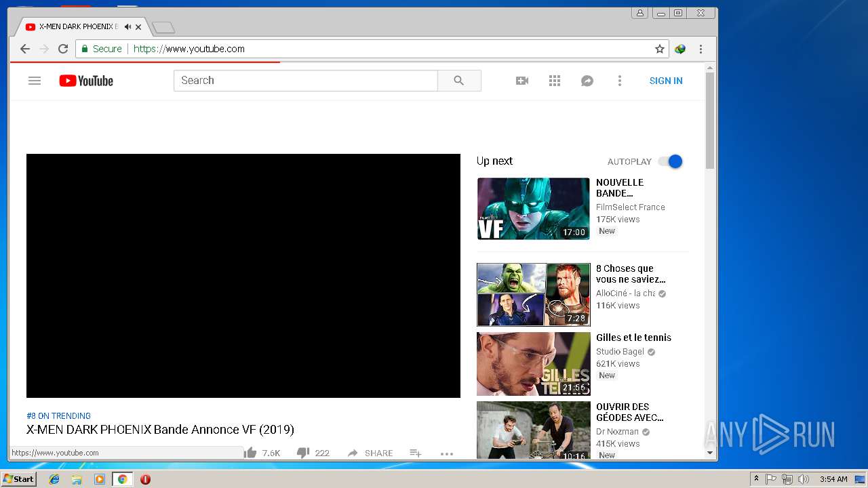The height and width of the screenshot is (488, 868).
Task: Open the media player taskbar icon
Action: point(100,479)
